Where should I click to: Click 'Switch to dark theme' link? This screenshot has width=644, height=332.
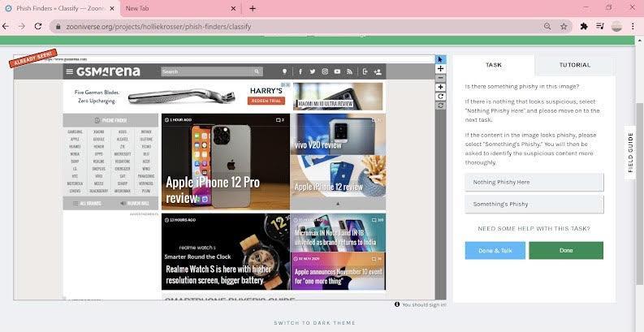point(314,323)
